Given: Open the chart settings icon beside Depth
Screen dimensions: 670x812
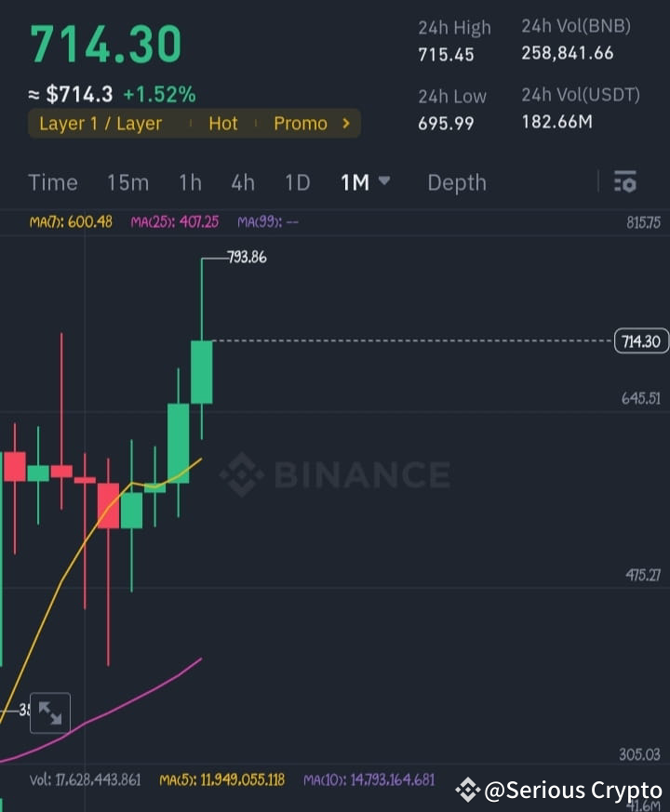Looking at the screenshot, I should [x=624, y=182].
